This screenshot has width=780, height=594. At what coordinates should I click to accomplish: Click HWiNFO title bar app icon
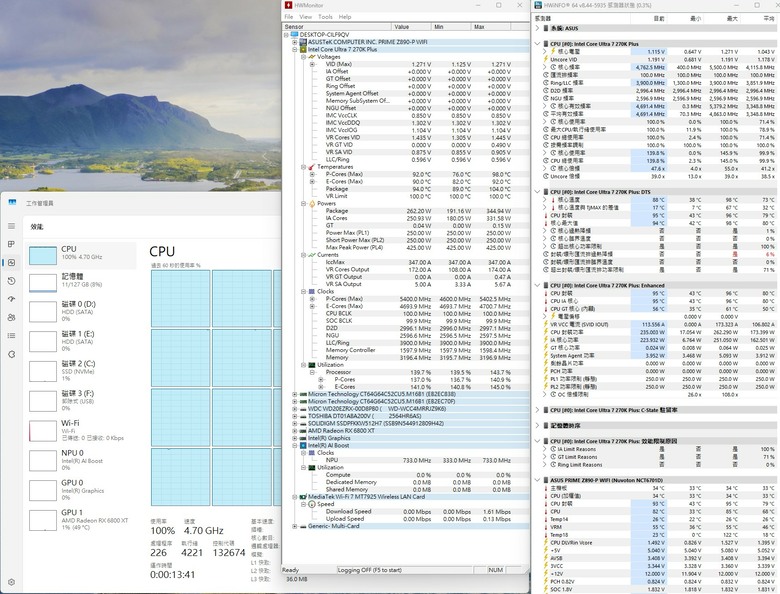click(x=538, y=5)
